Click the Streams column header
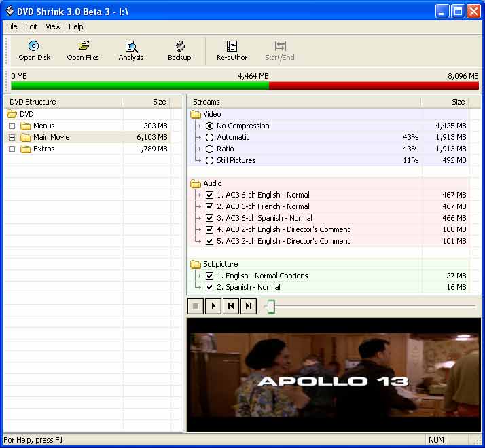Viewport: 485px width, 448px height. click(304, 102)
